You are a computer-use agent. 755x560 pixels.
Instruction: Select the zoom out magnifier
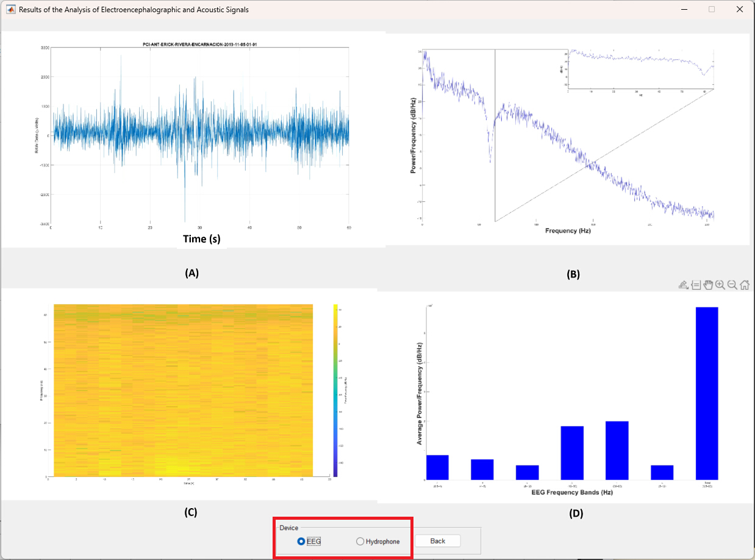pos(732,285)
